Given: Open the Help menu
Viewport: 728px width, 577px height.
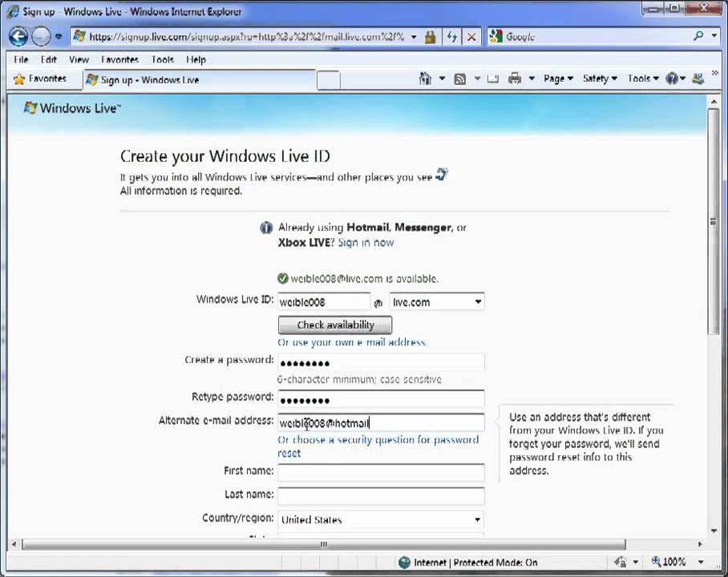Looking at the screenshot, I should (196, 59).
